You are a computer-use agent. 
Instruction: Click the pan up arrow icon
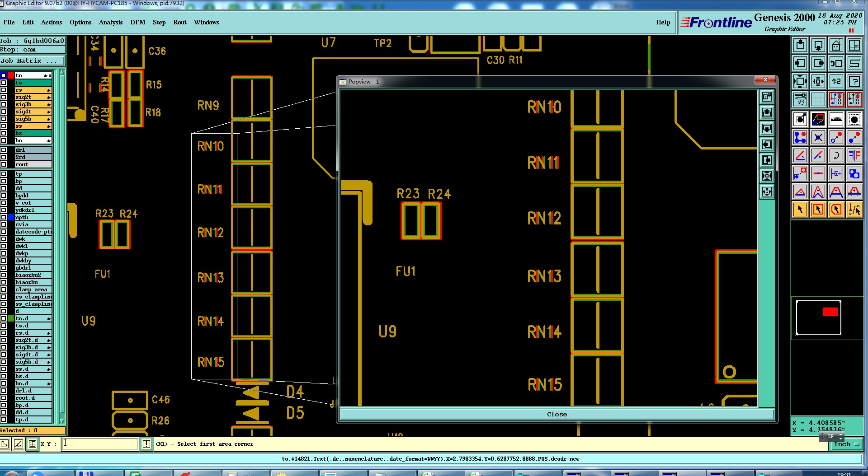tap(800, 45)
